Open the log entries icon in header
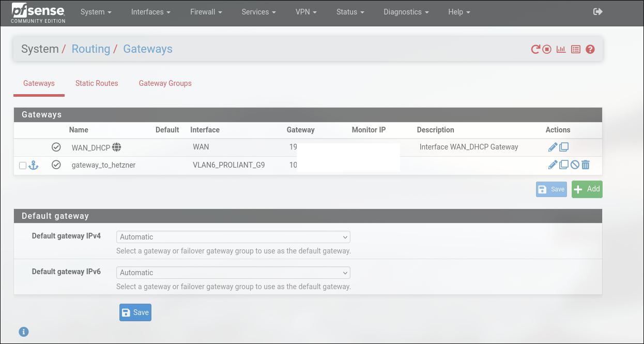This screenshot has height=344, width=644. click(576, 50)
